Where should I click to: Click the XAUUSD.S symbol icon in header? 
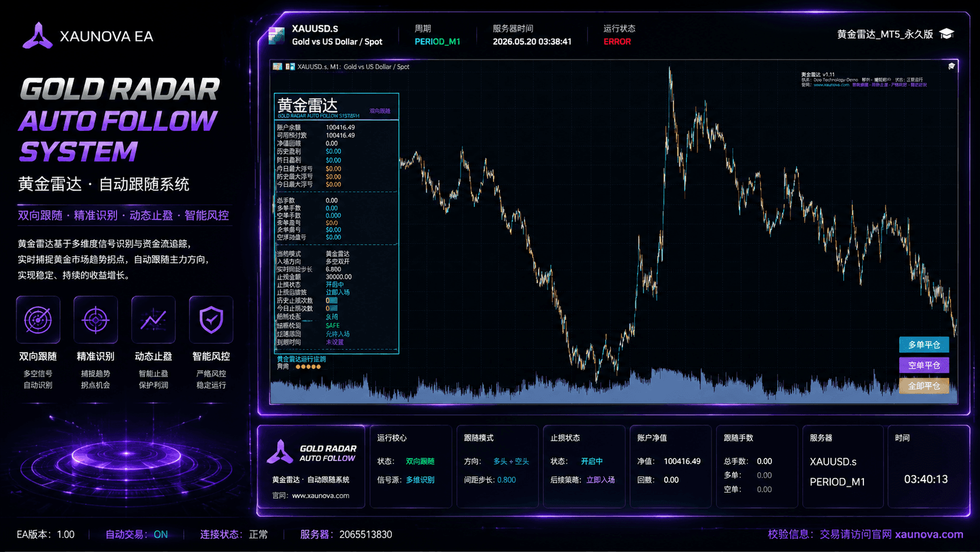click(277, 35)
